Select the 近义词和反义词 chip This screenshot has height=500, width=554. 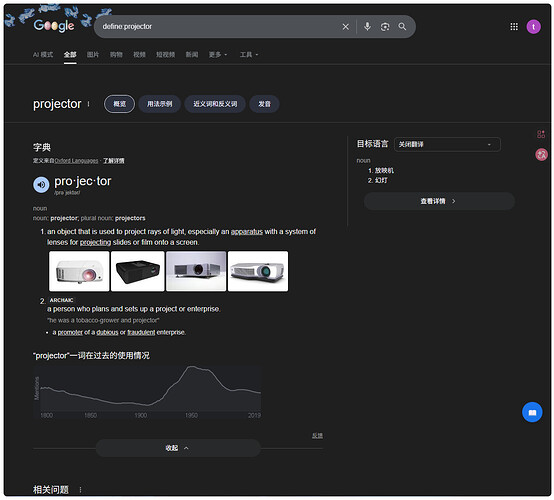coord(215,104)
